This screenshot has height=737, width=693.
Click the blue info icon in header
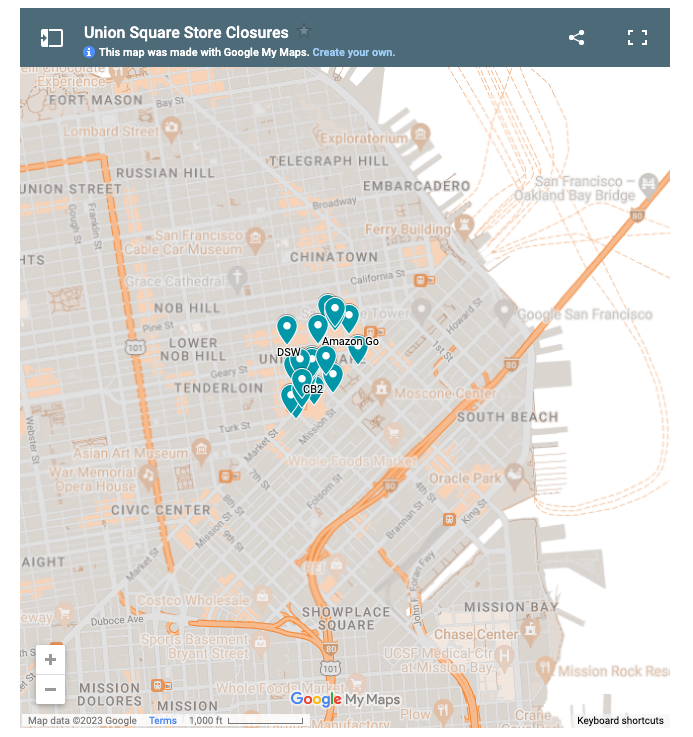(x=89, y=52)
